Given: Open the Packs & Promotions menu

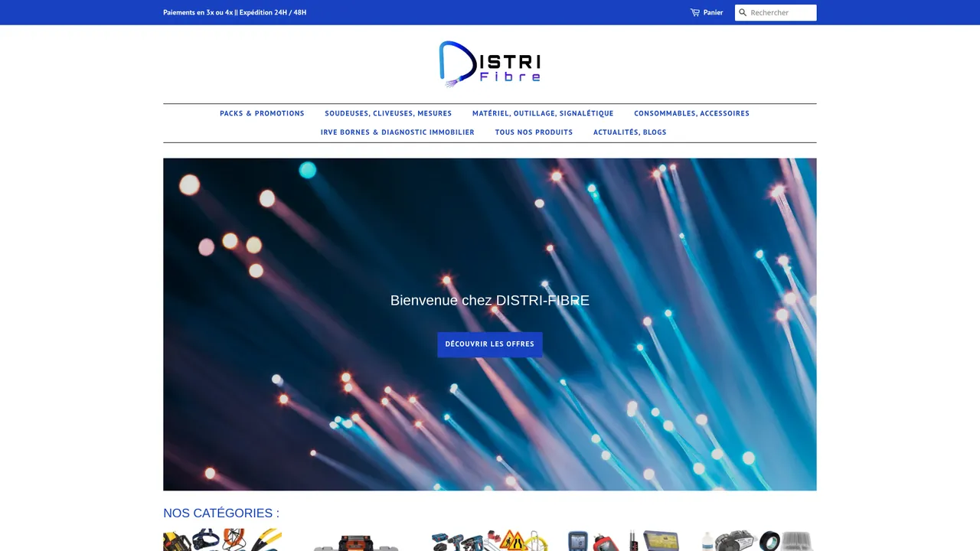Looking at the screenshot, I should click(262, 113).
